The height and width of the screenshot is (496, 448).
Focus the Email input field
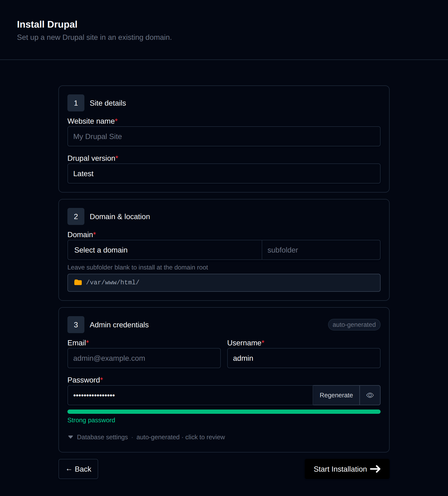[x=144, y=358]
